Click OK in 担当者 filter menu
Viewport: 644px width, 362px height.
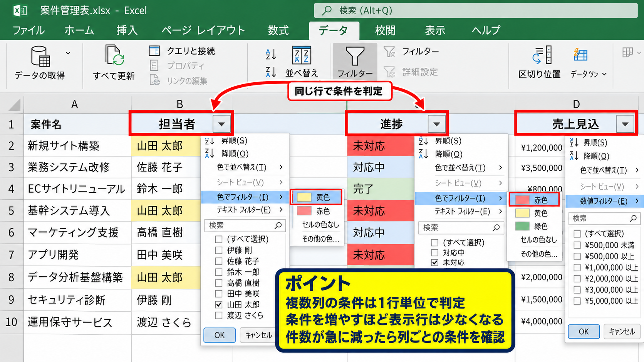click(x=220, y=335)
